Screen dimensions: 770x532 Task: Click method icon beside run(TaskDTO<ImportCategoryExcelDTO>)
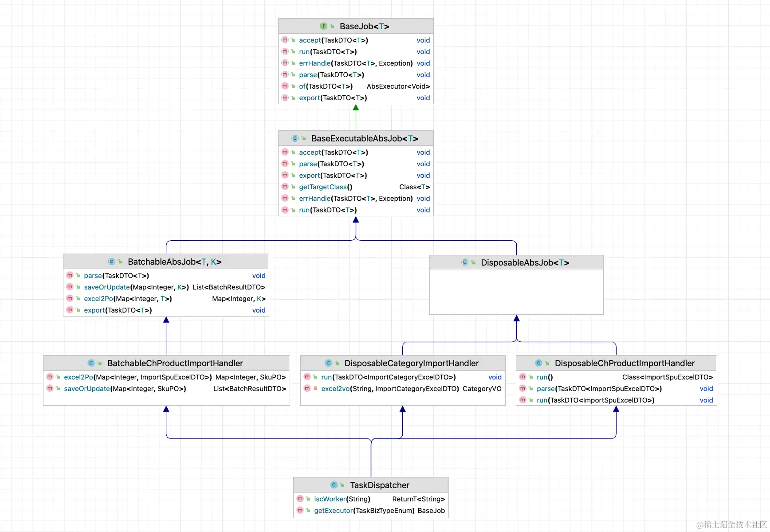coord(307,377)
